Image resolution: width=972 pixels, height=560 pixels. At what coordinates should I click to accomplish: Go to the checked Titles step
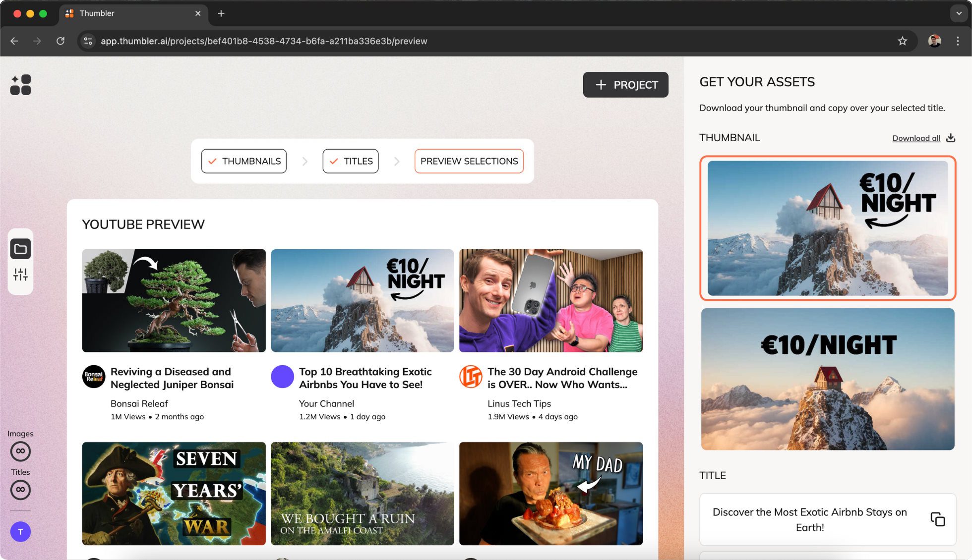coord(351,161)
